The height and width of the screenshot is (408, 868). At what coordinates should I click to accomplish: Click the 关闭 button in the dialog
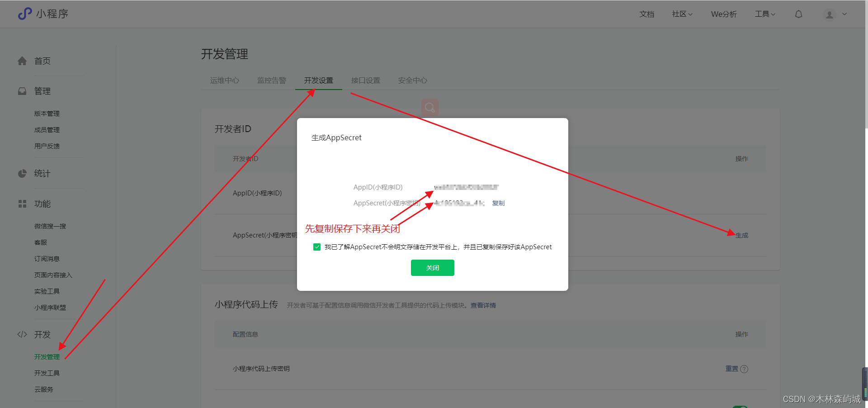[x=432, y=267]
